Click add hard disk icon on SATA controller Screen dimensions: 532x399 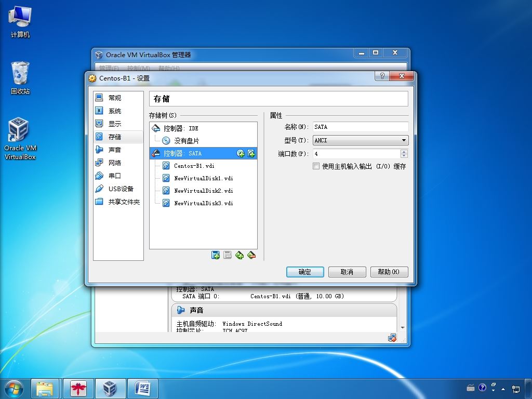[x=251, y=153]
